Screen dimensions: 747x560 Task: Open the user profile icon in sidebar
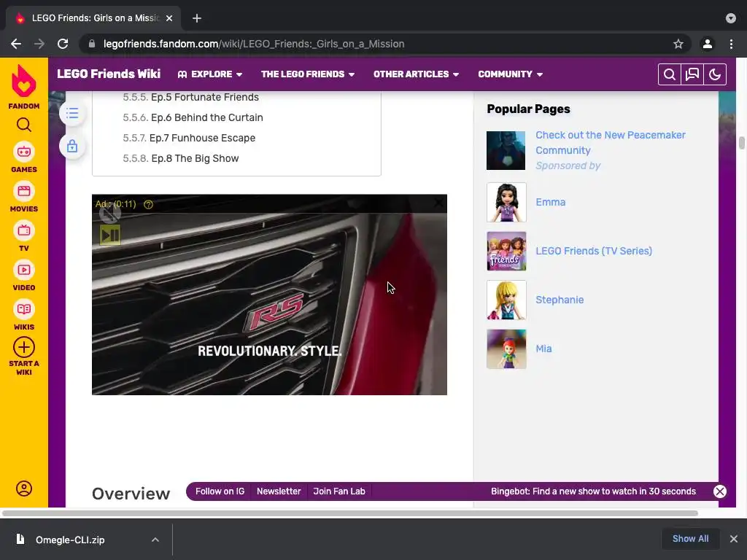[24, 489]
